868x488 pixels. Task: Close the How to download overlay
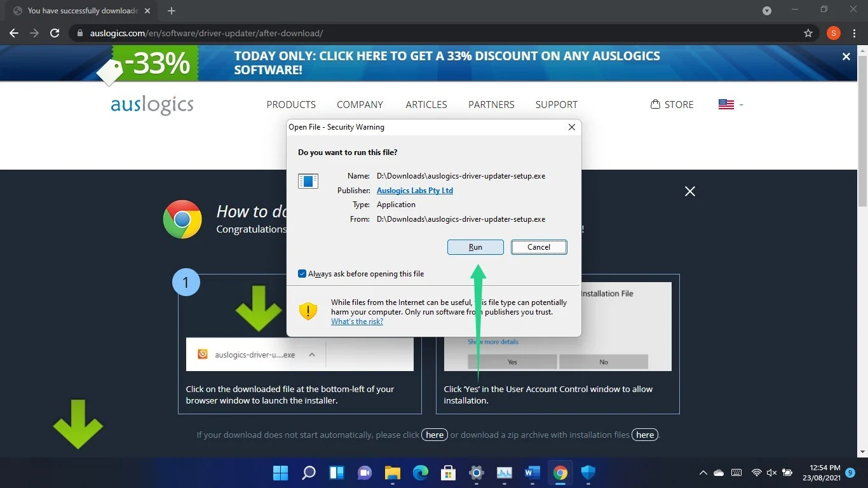[x=690, y=191]
